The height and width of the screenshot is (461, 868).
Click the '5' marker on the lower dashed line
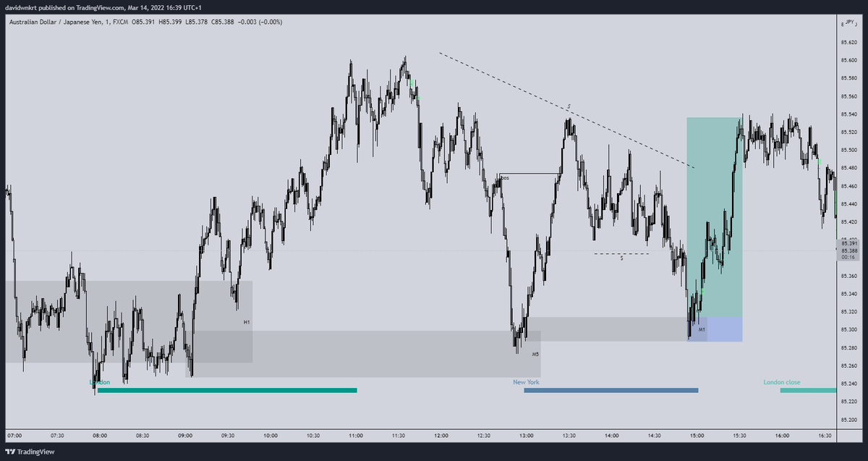[x=621, y=259]
